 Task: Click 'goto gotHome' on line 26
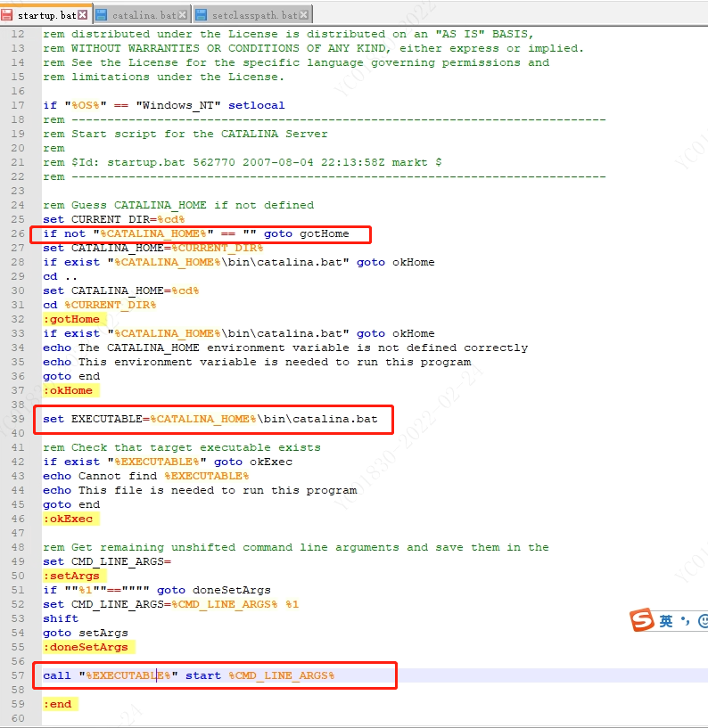point(306,233)
